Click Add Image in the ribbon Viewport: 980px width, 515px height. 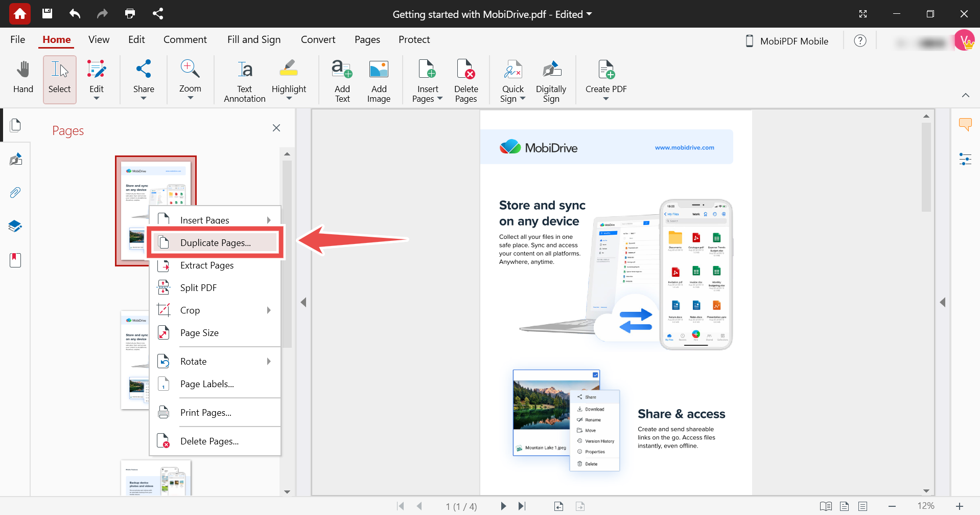pos(379,81)
